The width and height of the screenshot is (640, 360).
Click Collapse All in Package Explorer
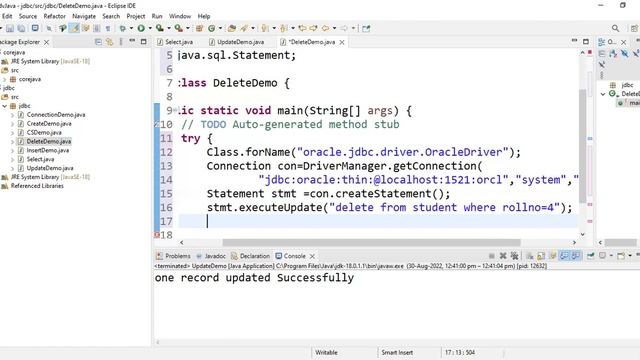[98, 42]
